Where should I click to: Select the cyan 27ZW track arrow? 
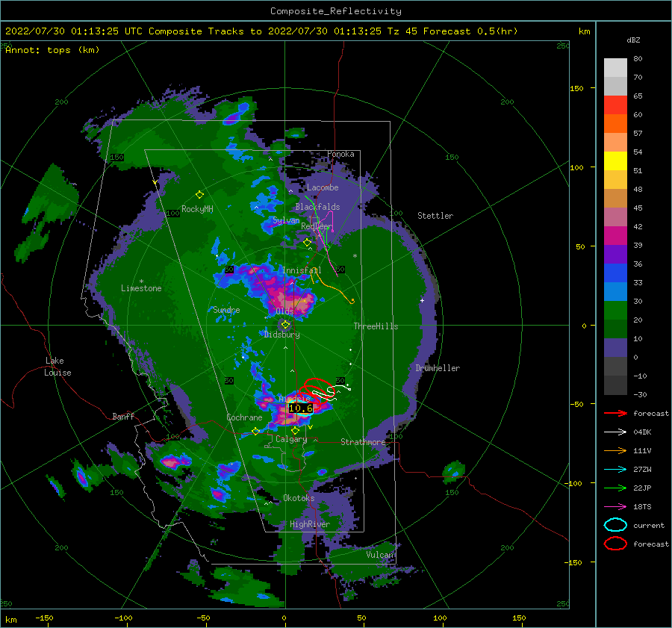point(615,470)
